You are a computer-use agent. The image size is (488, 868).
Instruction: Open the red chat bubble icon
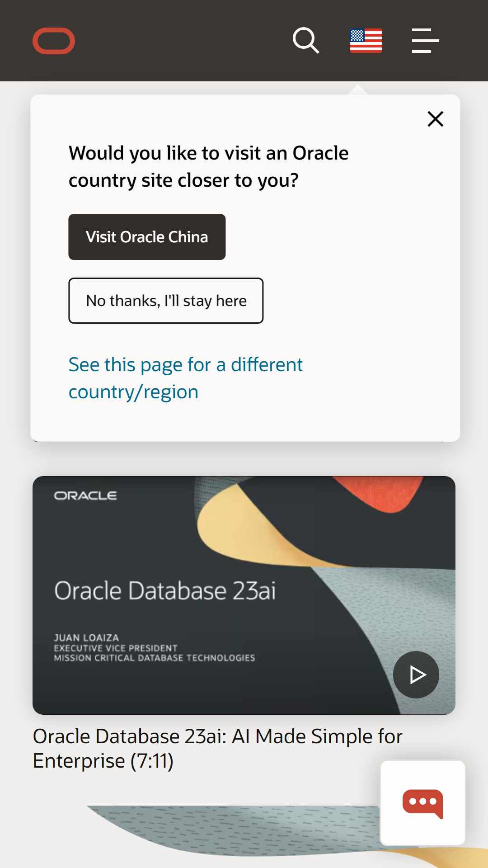[423, 804]
